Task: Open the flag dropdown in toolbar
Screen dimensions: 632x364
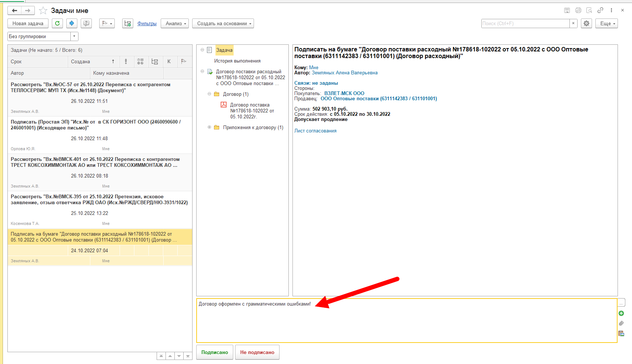Action: pos(107,23)
